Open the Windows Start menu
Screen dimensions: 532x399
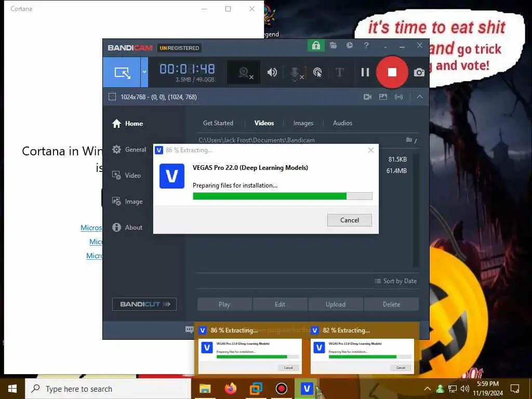(x=12, y=389)
